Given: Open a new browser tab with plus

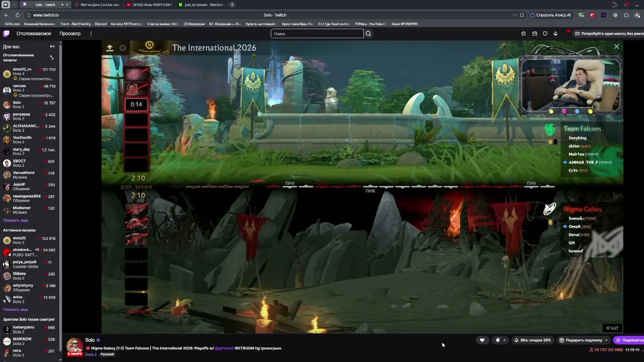Looking at the screenshot, I should (232, 5).
